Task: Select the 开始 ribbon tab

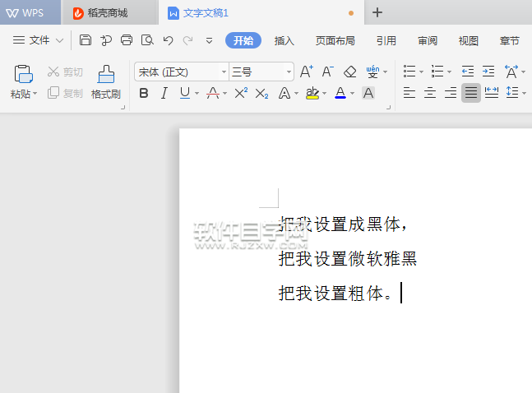Action: tap(243, 40)
